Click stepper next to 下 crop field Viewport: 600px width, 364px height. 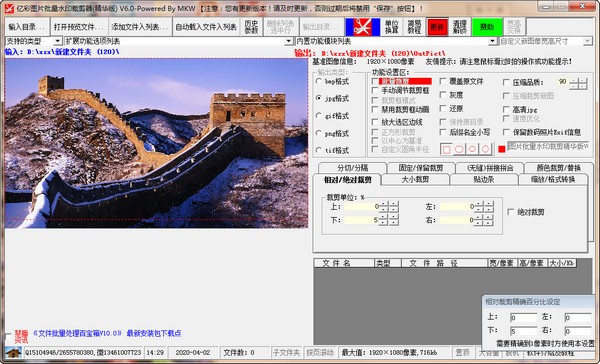(x=389, y=220)
